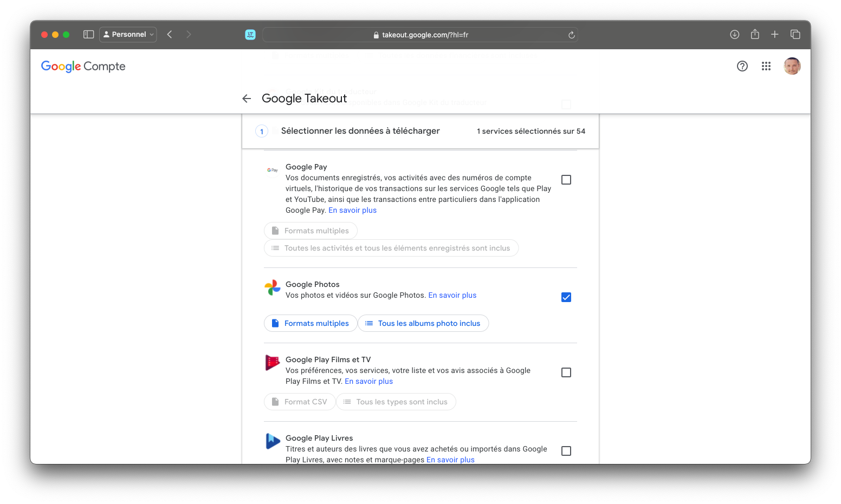Image resolution: width=841 pixels, height=504 pixels.
Task: Open the Share sheet icon
Action: [x=755, y=34]
